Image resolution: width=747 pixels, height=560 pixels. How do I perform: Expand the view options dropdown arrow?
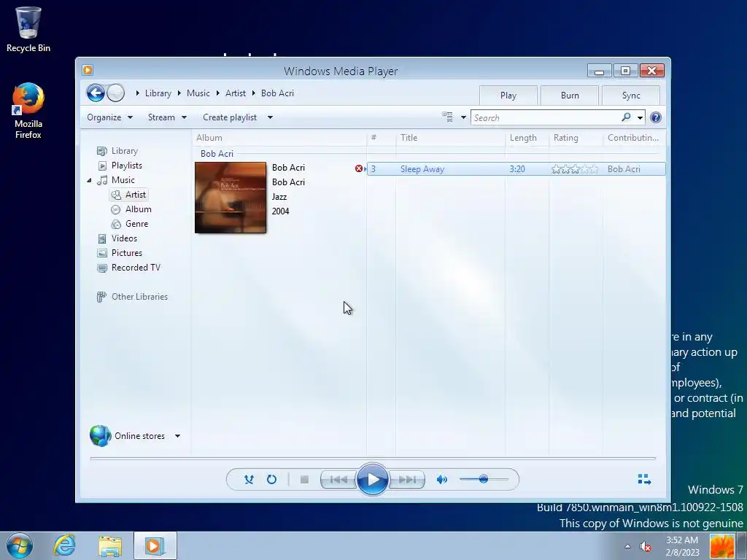pos(463,117)
